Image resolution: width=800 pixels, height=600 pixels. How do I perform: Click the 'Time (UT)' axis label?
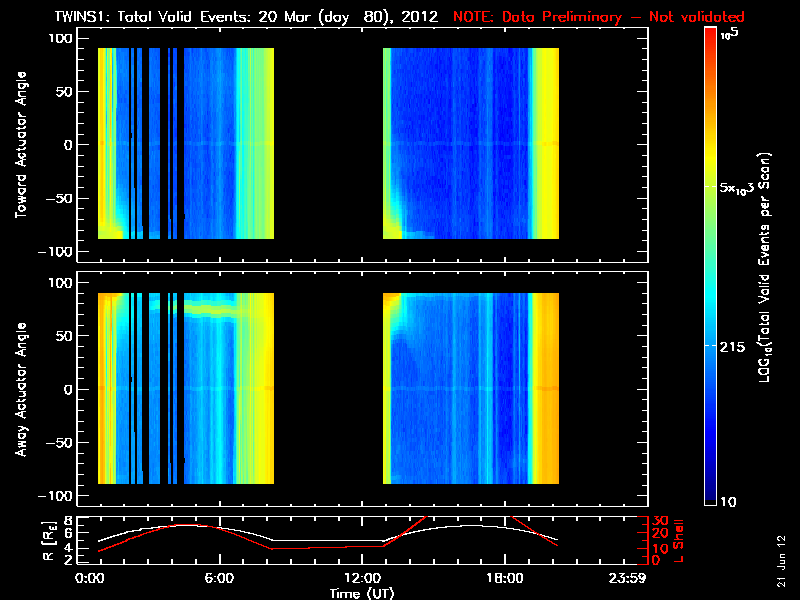coord(362,593)
